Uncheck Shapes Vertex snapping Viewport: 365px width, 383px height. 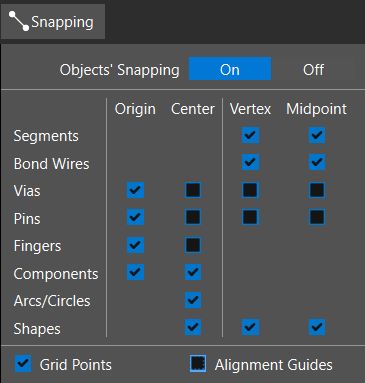[250, 327]
